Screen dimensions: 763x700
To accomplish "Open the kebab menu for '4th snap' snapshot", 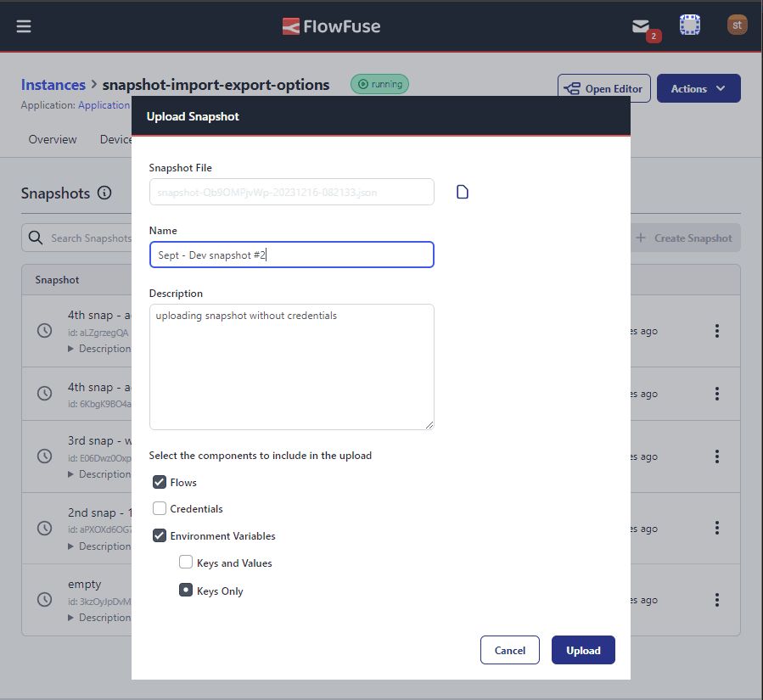I will 716,331.
